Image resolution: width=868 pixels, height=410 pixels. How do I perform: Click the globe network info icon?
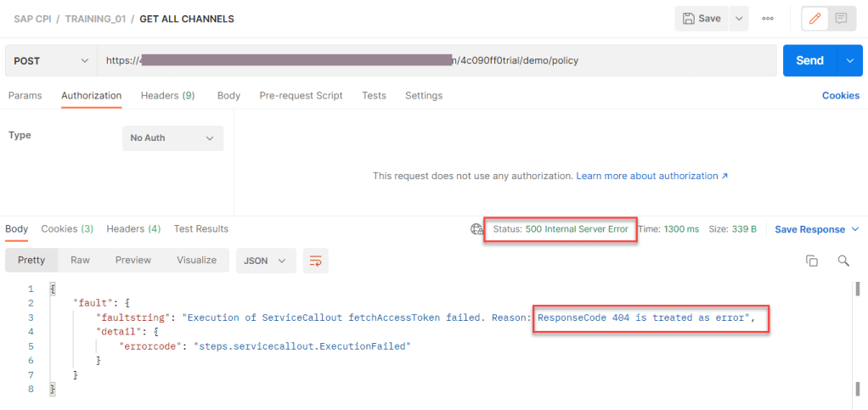[476, 229]
